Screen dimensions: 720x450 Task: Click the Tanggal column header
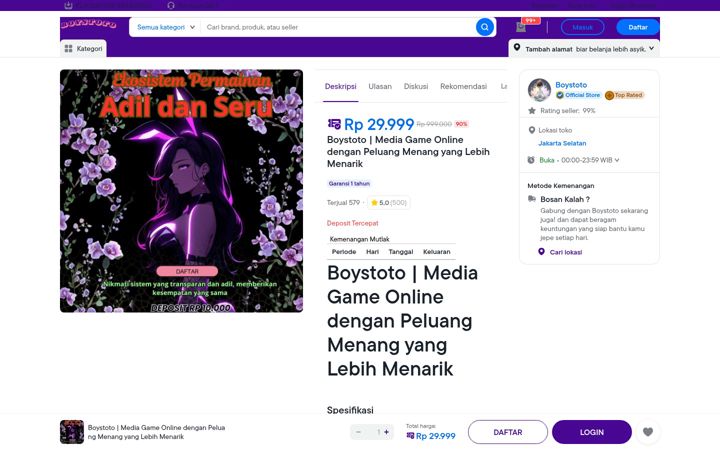tap(400, 252)
